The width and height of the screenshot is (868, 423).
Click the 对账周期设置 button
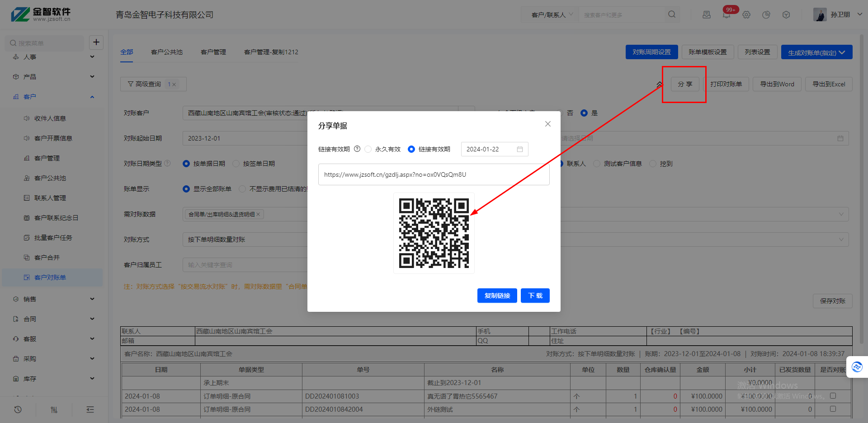point(652,52)
